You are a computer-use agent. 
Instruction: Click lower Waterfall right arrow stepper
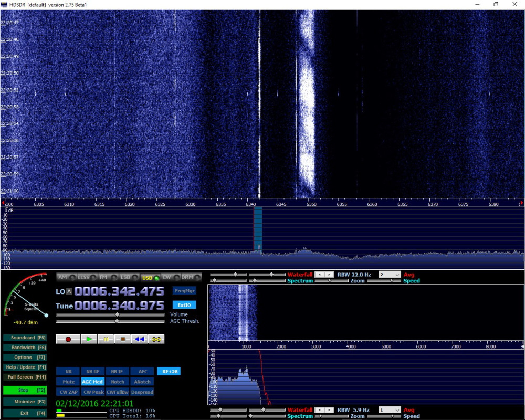click(x=330, y=410)
